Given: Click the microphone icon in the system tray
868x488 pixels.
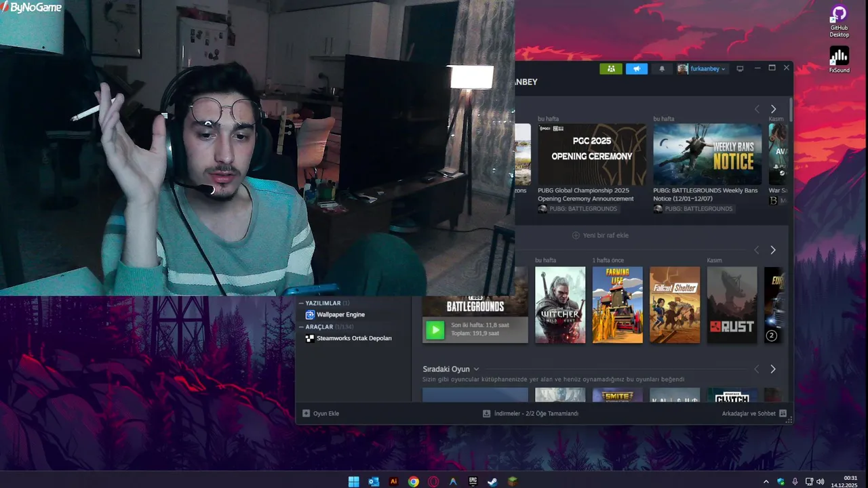Looking at the screenshot, I should (x=795, y=482).
